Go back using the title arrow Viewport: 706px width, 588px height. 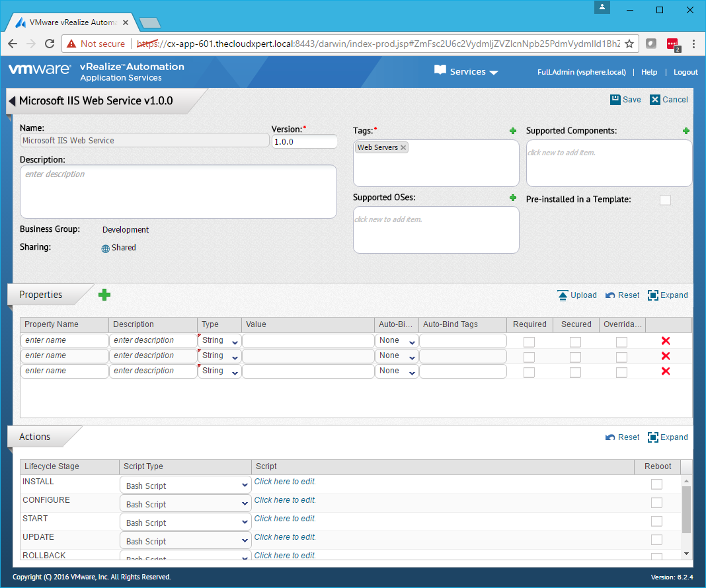(x=12, y=101)
